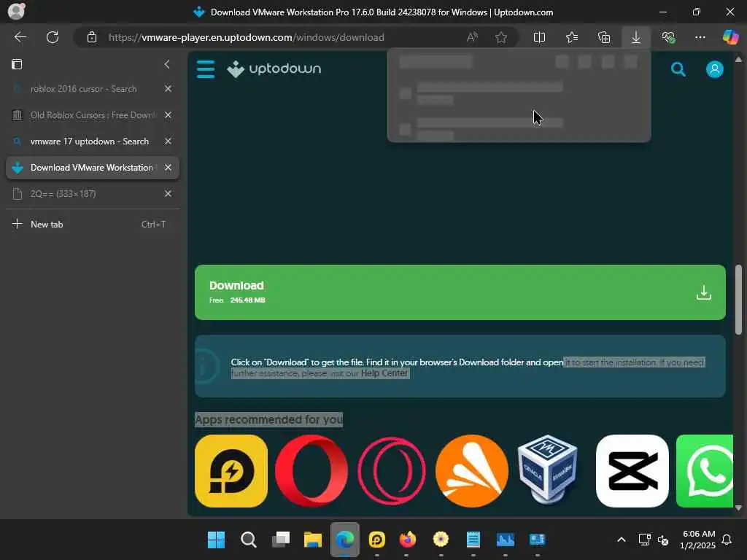Click the scroll up arrow
Screen dimensions: 747x560
click(x=738, y=60)
